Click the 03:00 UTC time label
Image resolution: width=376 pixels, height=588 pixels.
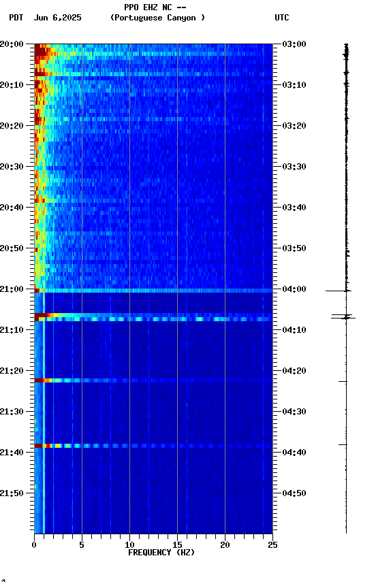(294, 44)
